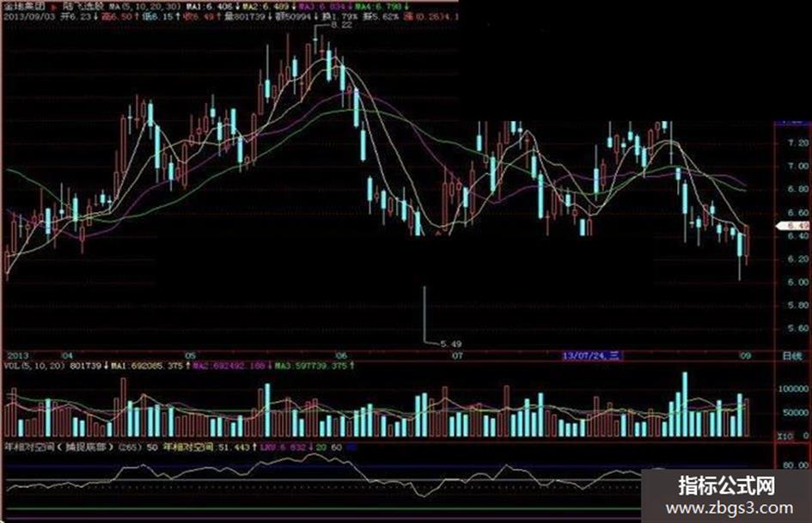Click the 05 month label on time axis
The width and height of the screenshot is (812, 523).
(191, 356)
